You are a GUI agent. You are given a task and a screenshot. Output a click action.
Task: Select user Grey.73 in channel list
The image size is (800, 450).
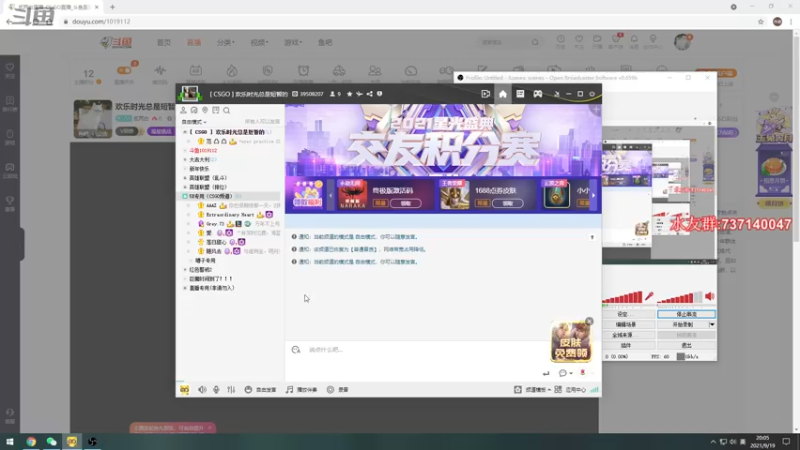[215, 224]
